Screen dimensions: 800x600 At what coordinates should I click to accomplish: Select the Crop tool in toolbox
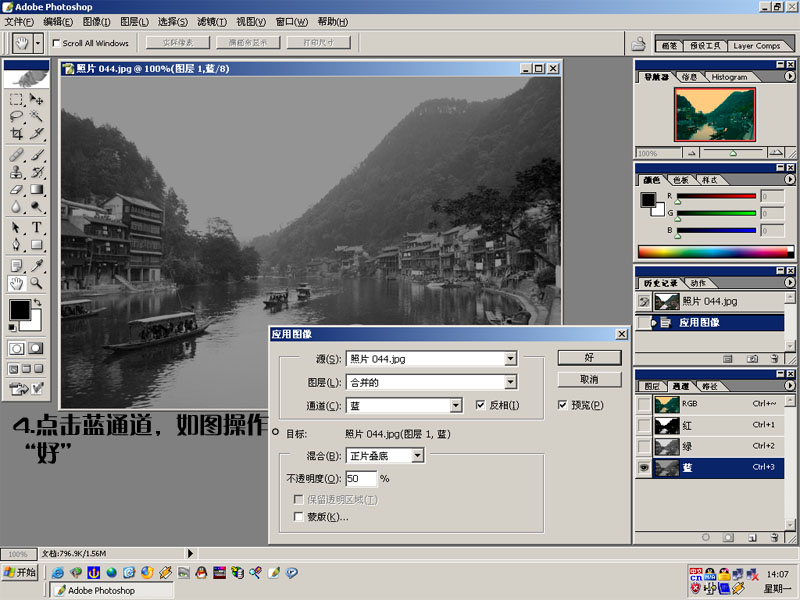[17, 133]
